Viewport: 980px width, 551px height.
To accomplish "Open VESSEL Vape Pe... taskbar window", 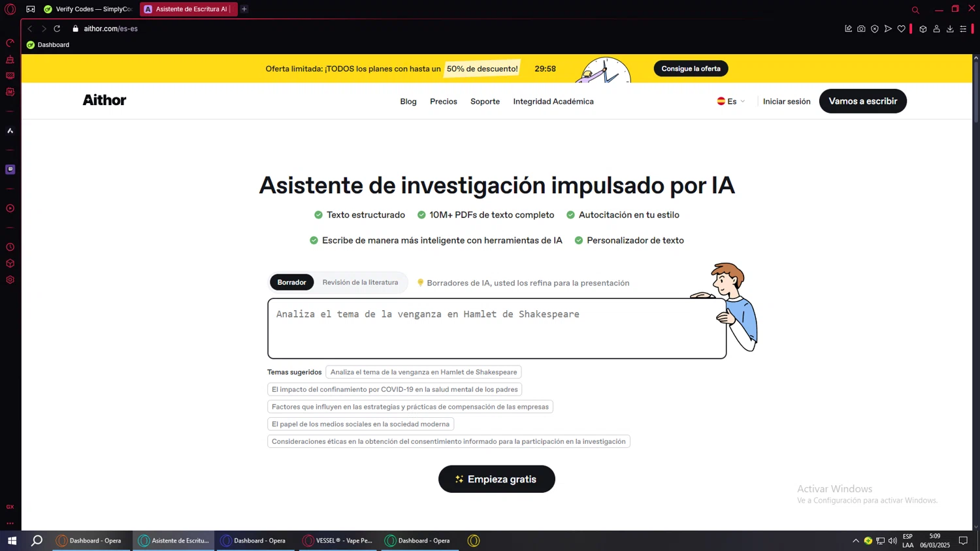I will click(338, 541).
